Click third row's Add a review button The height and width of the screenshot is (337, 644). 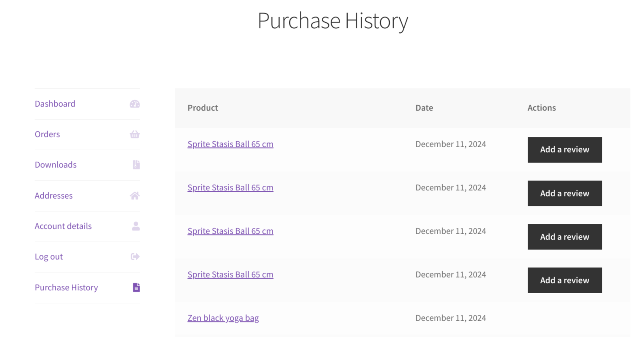[x=564, y=237]
